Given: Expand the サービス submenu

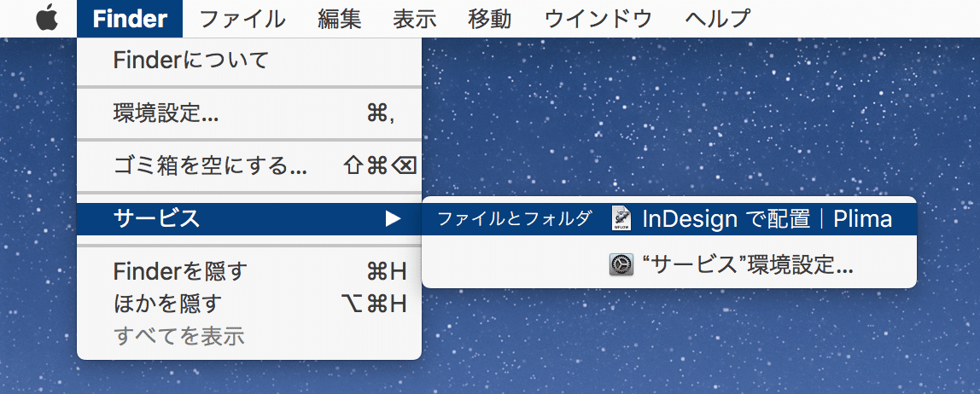Looking at the screenshot, I should [249, 218].
